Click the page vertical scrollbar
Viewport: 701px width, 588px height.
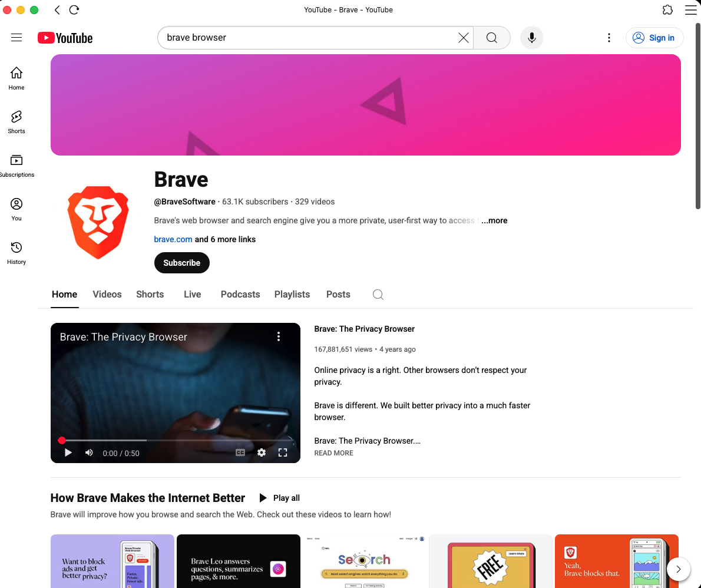[x=698, y=116]
